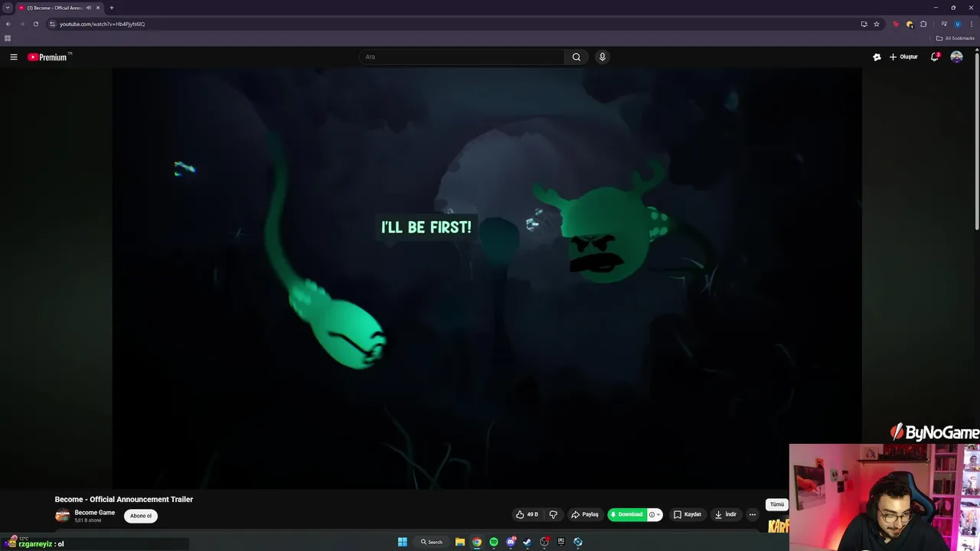Viewport: 980px width, 551px height.
Task: Open the YouTube account avatar menu
Action: click(956, 57)
